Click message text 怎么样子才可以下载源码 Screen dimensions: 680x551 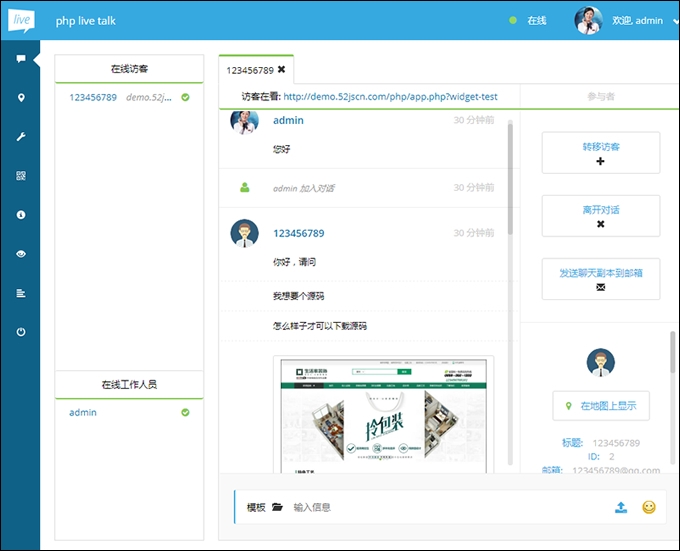coord(320,326)
